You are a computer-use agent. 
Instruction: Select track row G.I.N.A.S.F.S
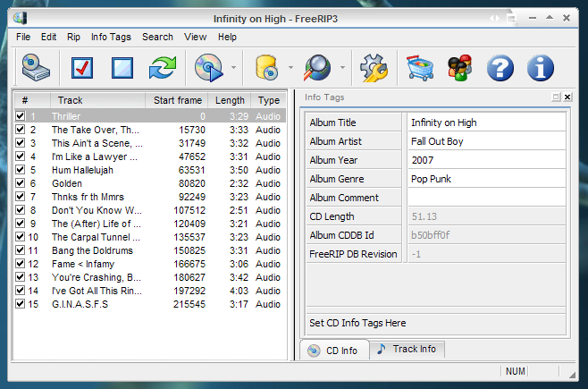(150, 304)
